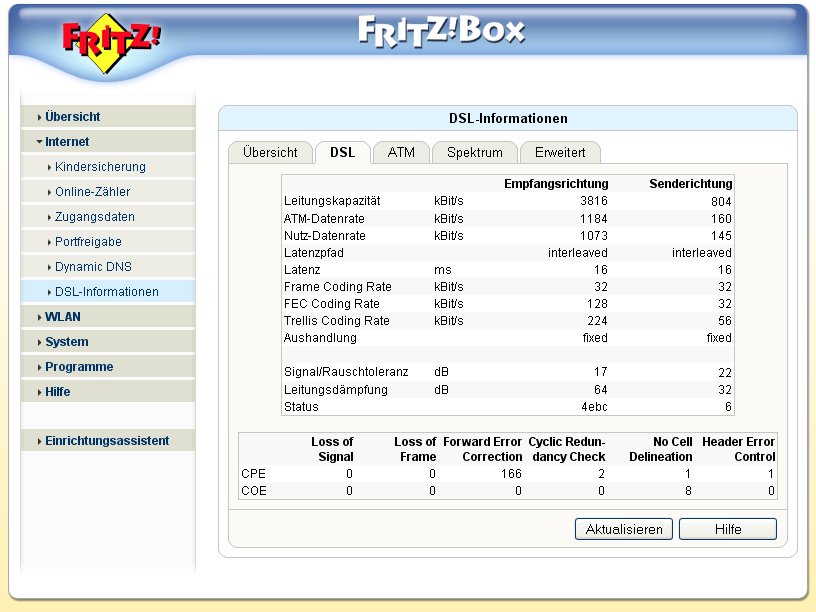Click the Header Error Control header
Screen dimensions: 816x612
(738, 449)
